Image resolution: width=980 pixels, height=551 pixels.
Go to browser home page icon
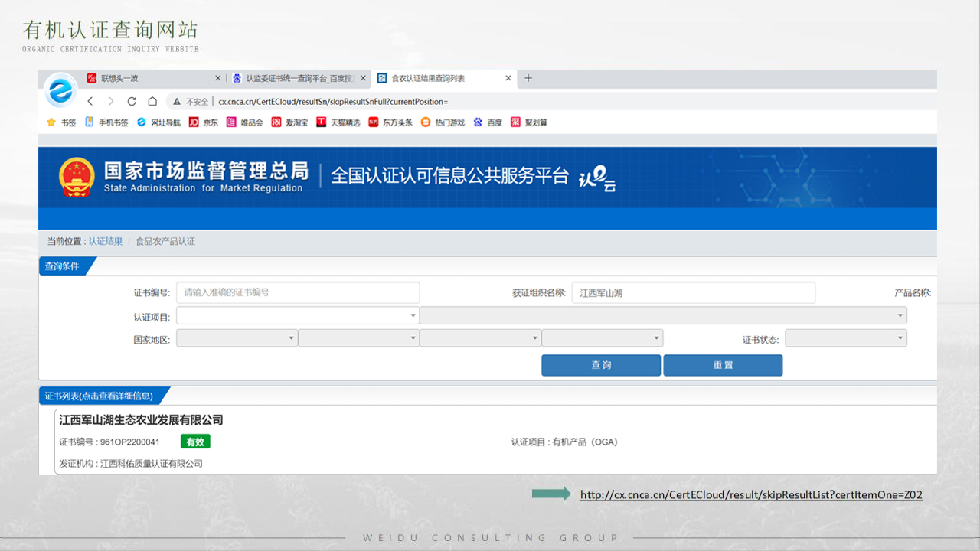click(152, 101)
